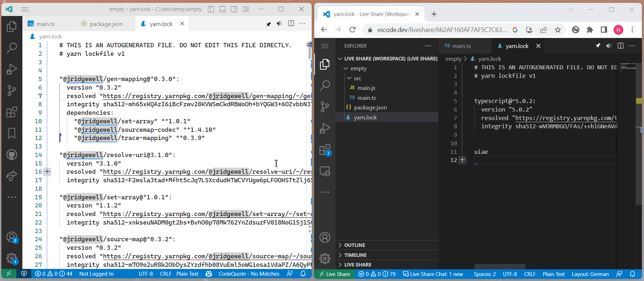Open Manage gear in left desktop VS Code

12,258
